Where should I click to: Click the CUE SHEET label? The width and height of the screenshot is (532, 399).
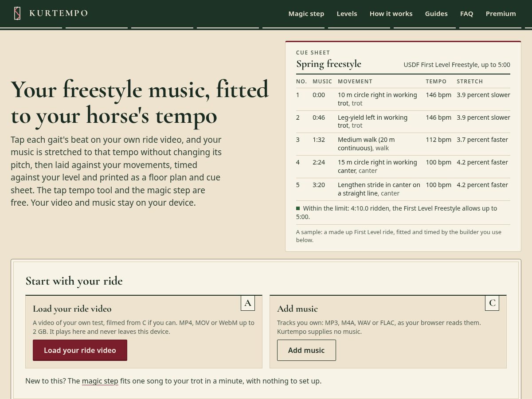click(x=313, y=52)
